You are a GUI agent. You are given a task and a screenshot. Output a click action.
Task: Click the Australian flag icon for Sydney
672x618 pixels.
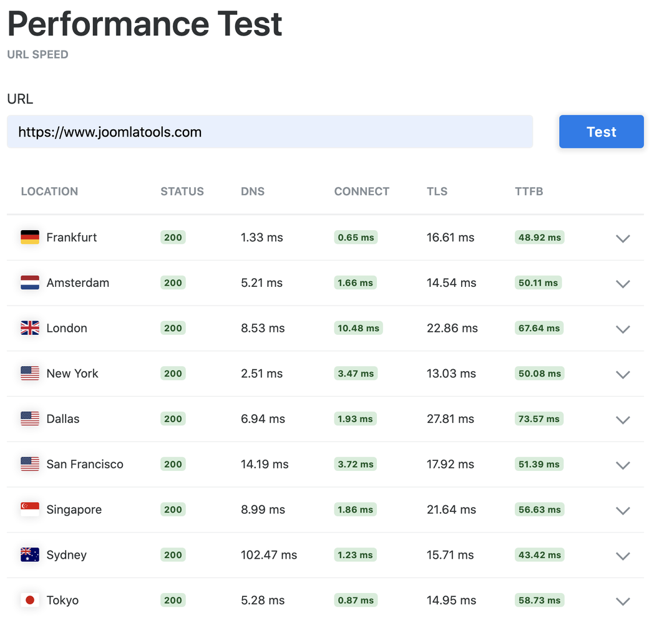pyautogui.click(x=30, y=555)
